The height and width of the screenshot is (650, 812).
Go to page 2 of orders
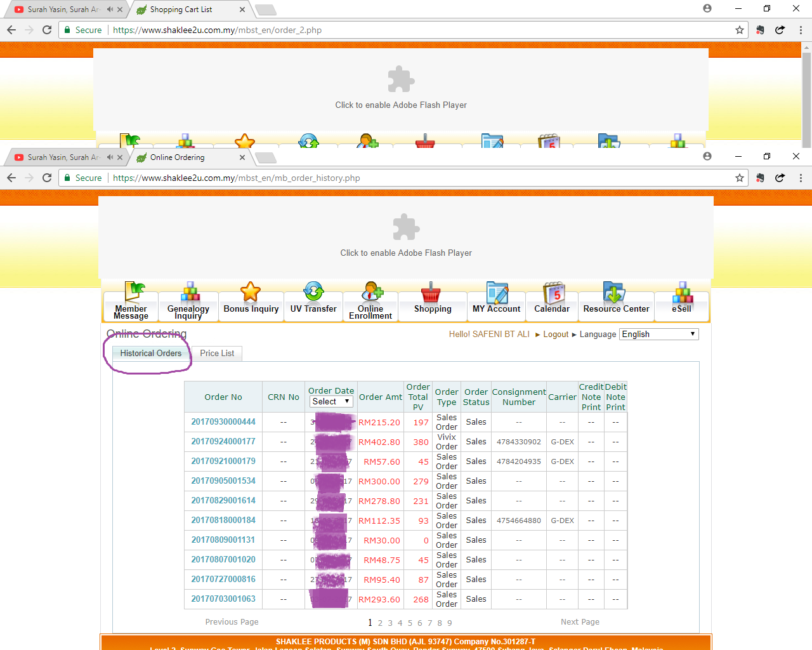pyautogui.click(x=380, y=623)
